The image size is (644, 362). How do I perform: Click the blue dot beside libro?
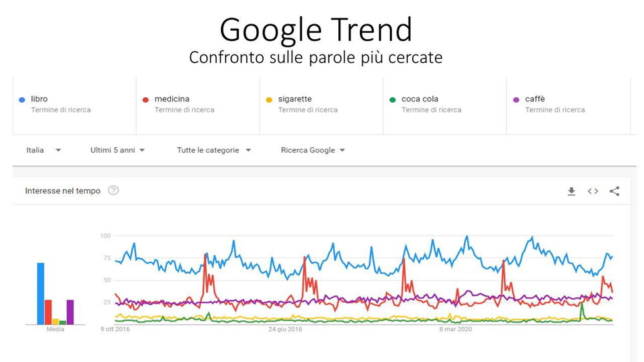[x=22, y=100]
